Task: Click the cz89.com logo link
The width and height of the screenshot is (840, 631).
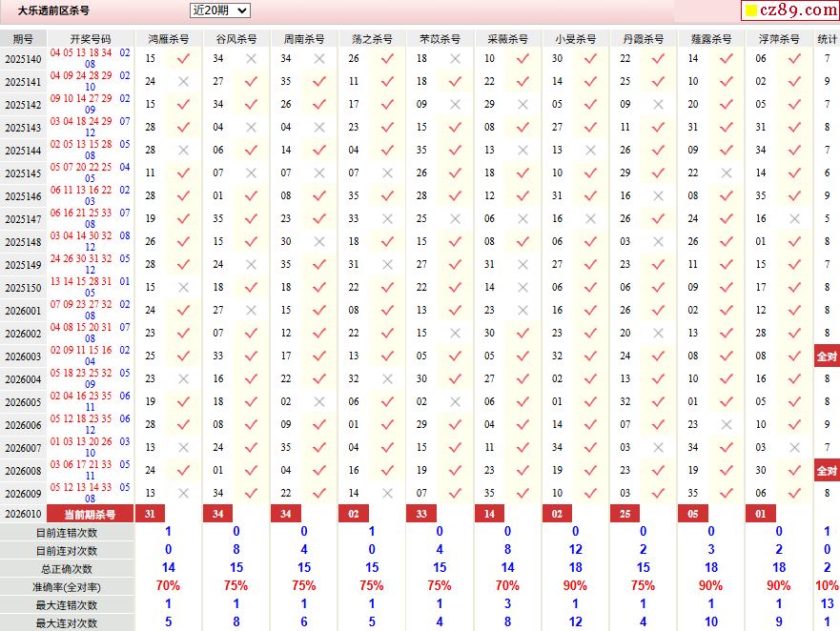Action: [789, 10]
